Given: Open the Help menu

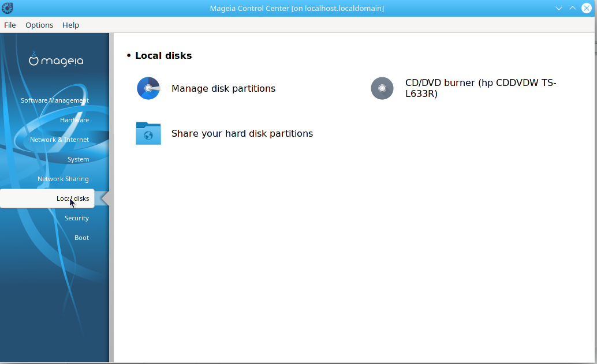Looking at the screenshot, I should (71, 25).
